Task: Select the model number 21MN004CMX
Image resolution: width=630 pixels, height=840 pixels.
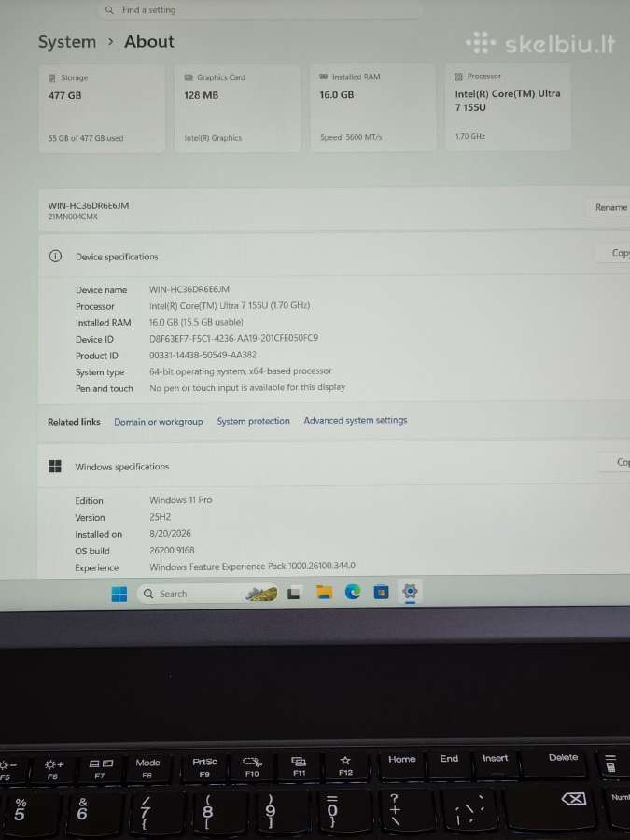Action: (72, 217)
